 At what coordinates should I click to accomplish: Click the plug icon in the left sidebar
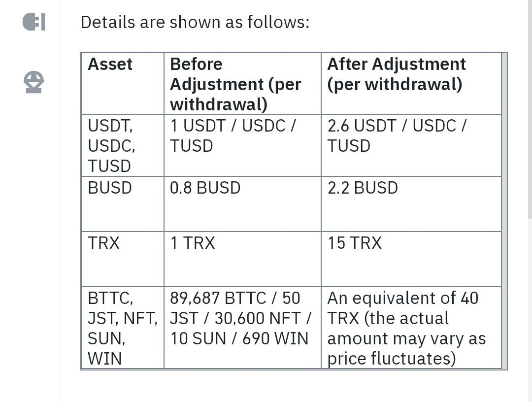click(34, 22)
